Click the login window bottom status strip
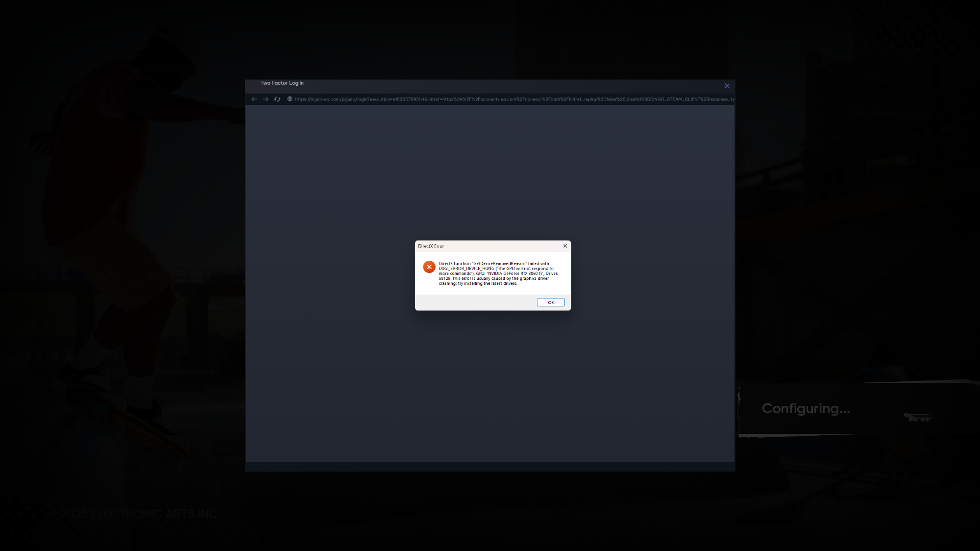Viewport: 980px width, 551px height. [x=490, y=466]
